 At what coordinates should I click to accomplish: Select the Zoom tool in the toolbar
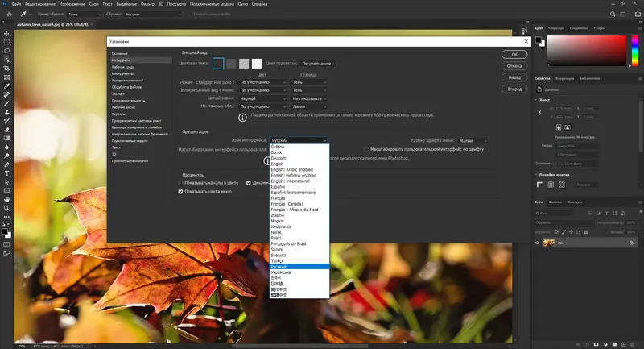coord(6,208)
